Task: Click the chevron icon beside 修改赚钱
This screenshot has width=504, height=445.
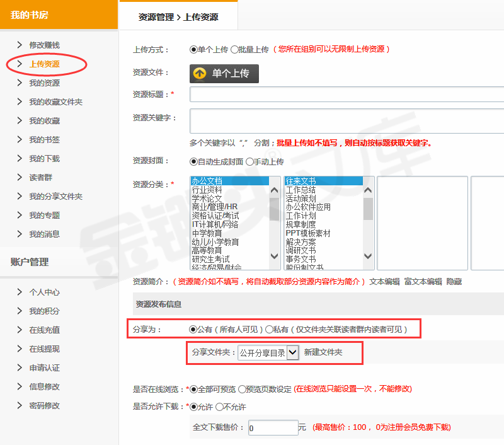Action: 20,45
